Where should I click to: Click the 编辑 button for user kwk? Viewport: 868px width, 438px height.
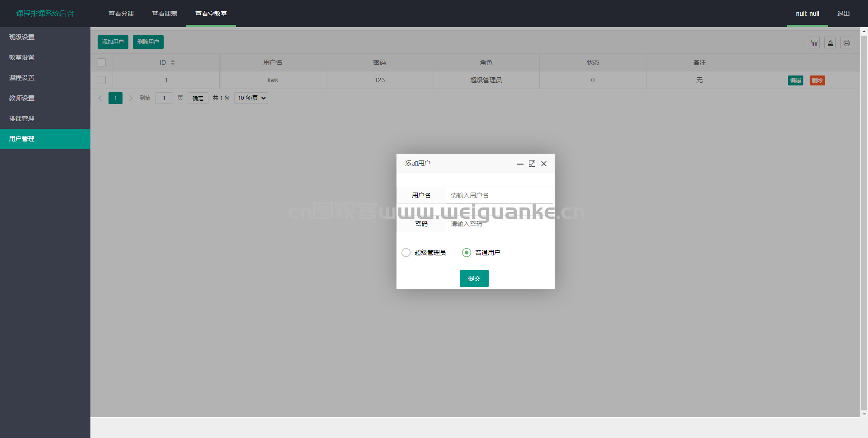[x=795, y=80]
